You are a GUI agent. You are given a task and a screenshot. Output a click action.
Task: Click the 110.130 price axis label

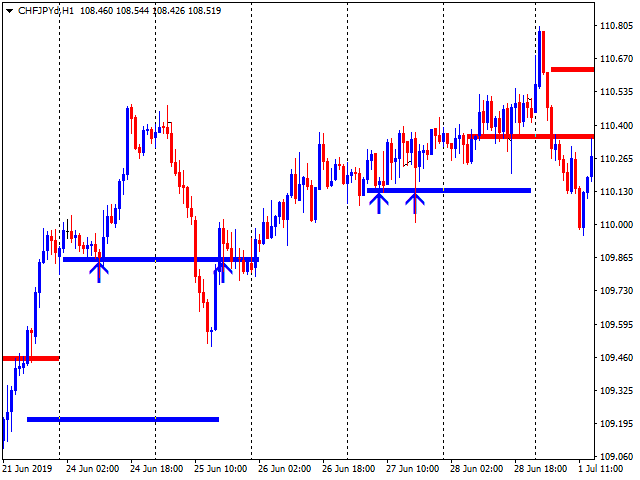coord(616,192)
